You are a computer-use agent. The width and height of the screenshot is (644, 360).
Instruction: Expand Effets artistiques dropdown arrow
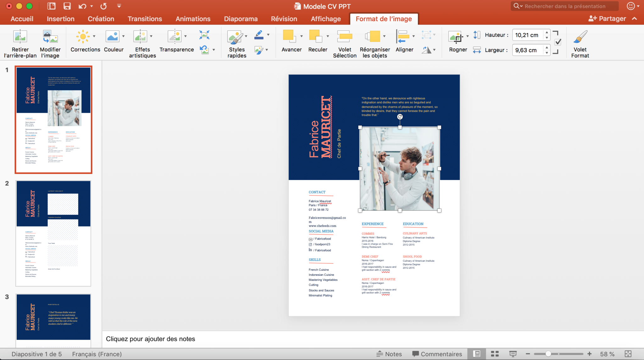pyautogui.click(x=151, y=36)
